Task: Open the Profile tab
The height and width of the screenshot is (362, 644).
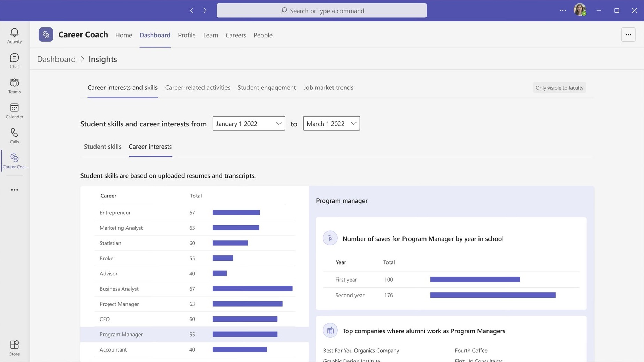Action: (x=187, y=35)
